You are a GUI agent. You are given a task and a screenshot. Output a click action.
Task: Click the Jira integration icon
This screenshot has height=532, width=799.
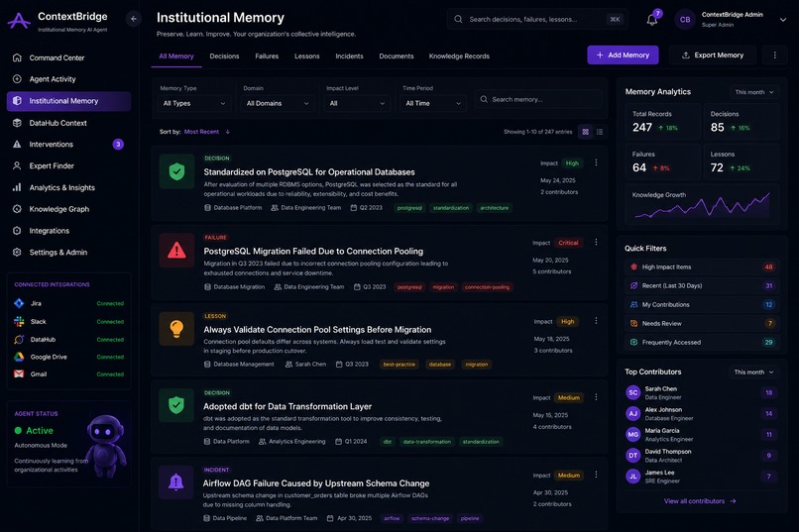(19, 303)
